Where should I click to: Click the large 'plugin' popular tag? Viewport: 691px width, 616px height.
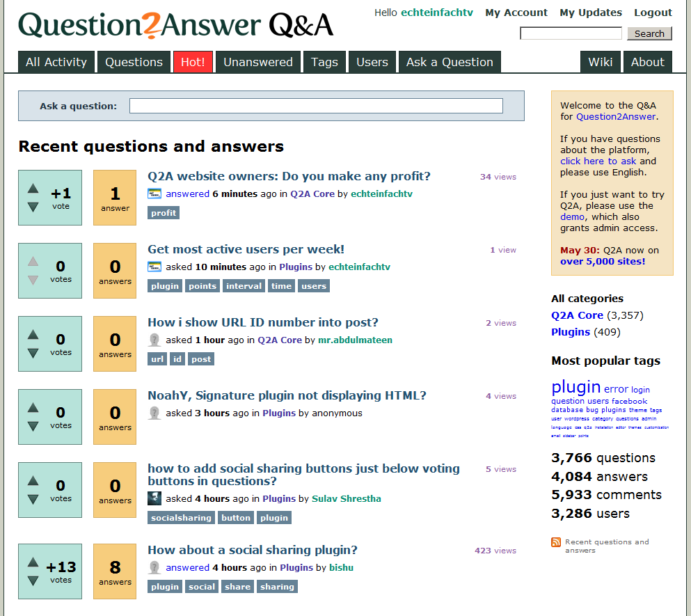tap(575, 387)
